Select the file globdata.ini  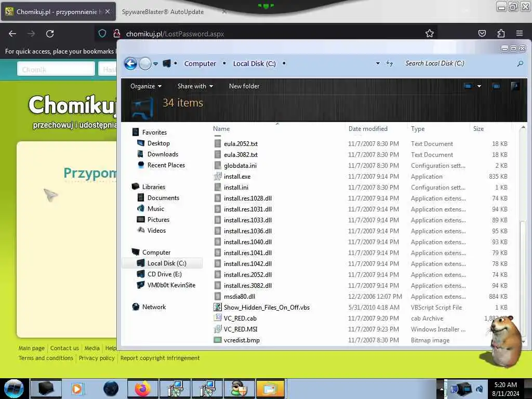click(x=240, y=166)
